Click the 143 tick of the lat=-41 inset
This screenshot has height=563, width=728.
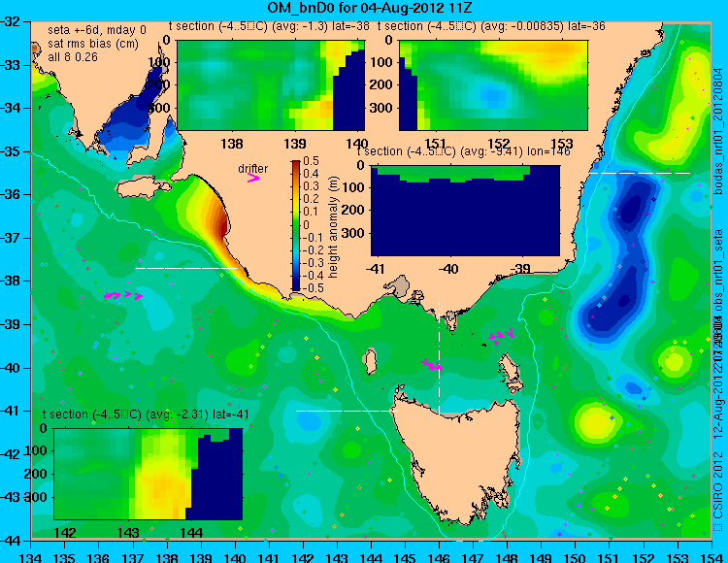tap(128, 532)
